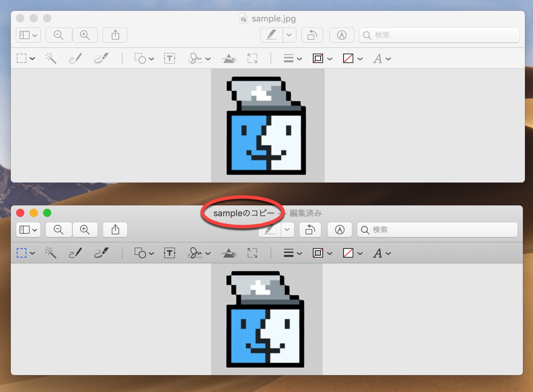Focus the 検索 field in sampleのコピー window

point(438,230)
